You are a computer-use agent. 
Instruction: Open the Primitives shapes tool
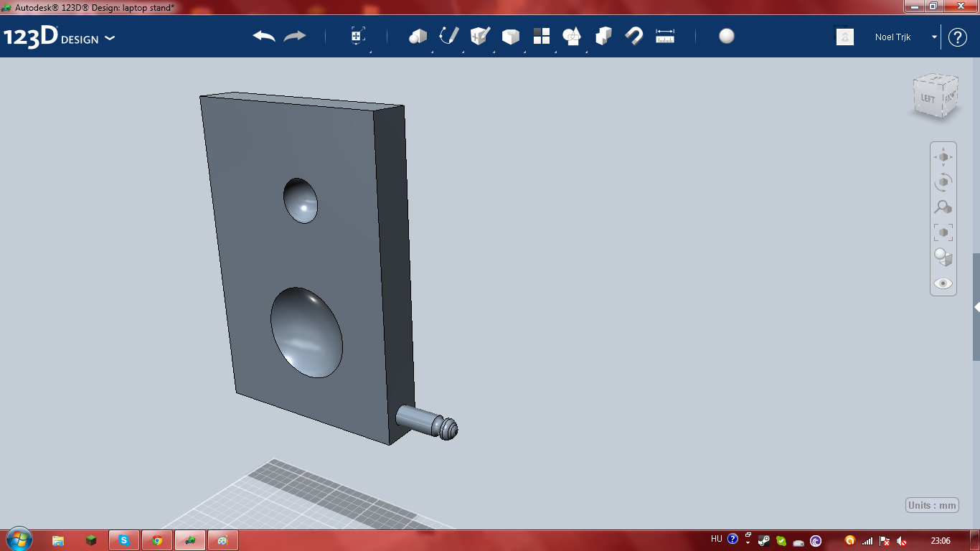(x=418, y=37)
